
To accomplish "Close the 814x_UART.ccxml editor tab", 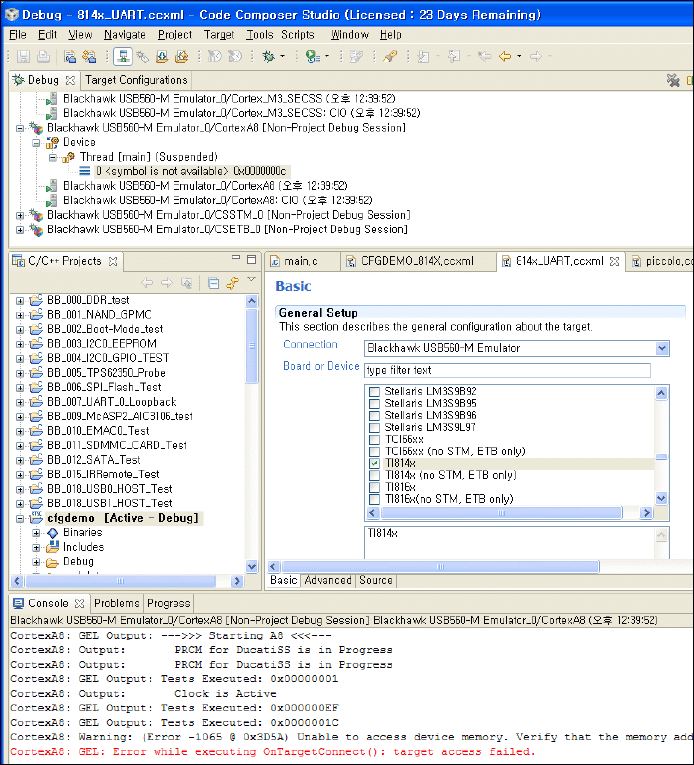I will coord(614,262).
